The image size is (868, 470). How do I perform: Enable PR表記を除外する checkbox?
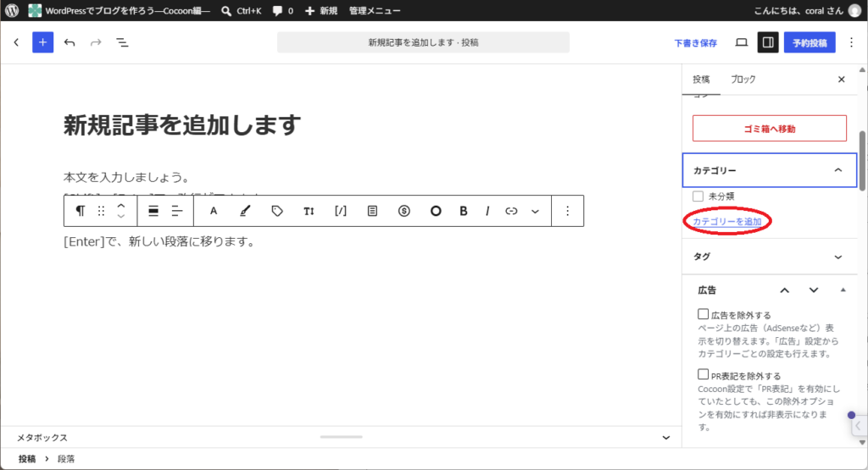point(703,374)
